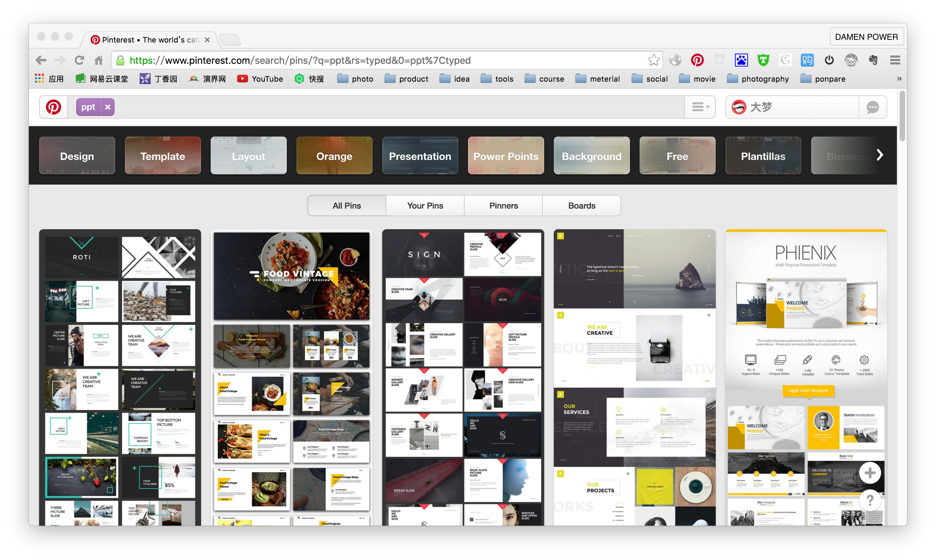The height and width of the screenshot is (560, 936).
Task: Open the ROTI presentation pin
Action: pyautogui.click(x=120, y=377)
